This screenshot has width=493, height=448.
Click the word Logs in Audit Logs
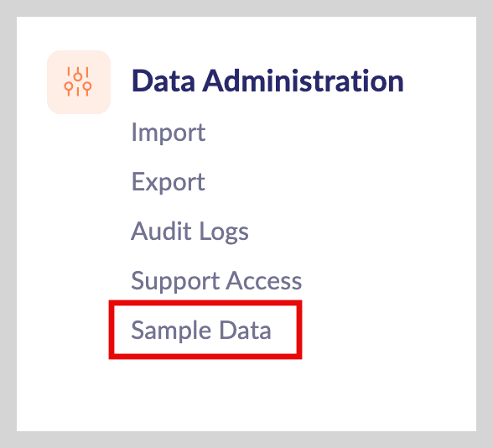tap(224, 232)
